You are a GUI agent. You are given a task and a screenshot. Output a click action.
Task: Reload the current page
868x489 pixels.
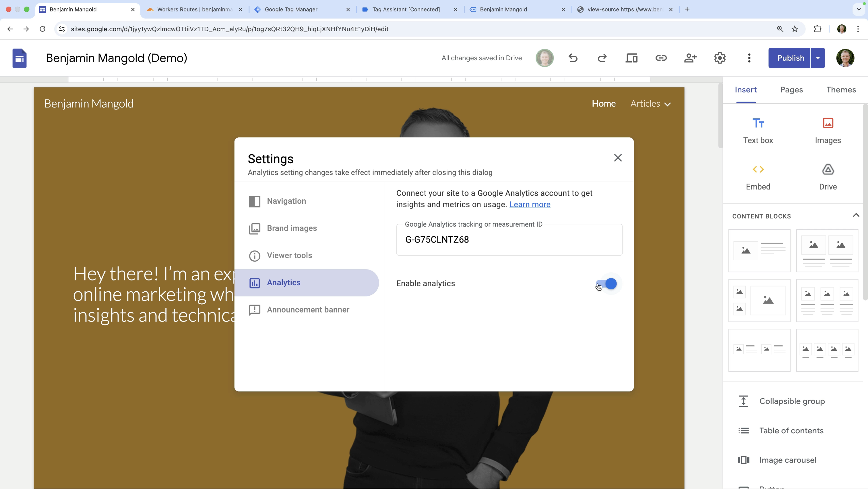pos(42,29)
